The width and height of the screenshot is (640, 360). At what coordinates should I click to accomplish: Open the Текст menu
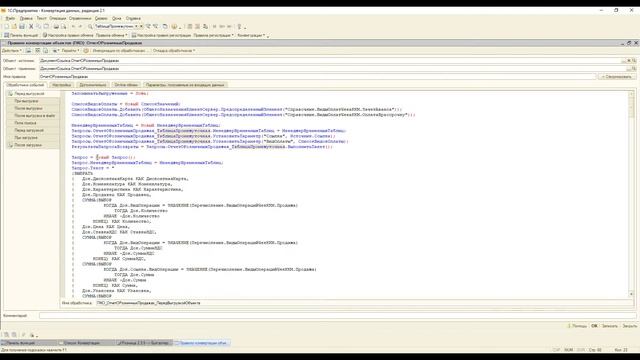(x=41, y=18)
